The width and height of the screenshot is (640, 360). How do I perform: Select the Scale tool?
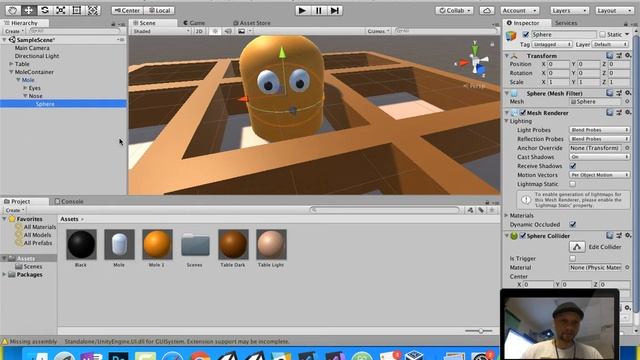click(60, 10)
